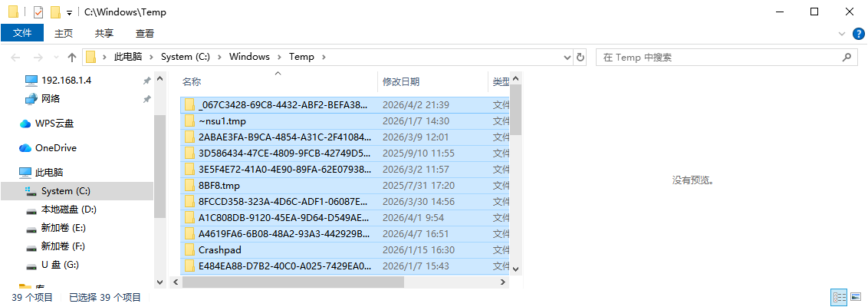The height and width of the screenshot is (307, 868).
Task: Switch to details view layout icon
Action: (x=840, y=297)
